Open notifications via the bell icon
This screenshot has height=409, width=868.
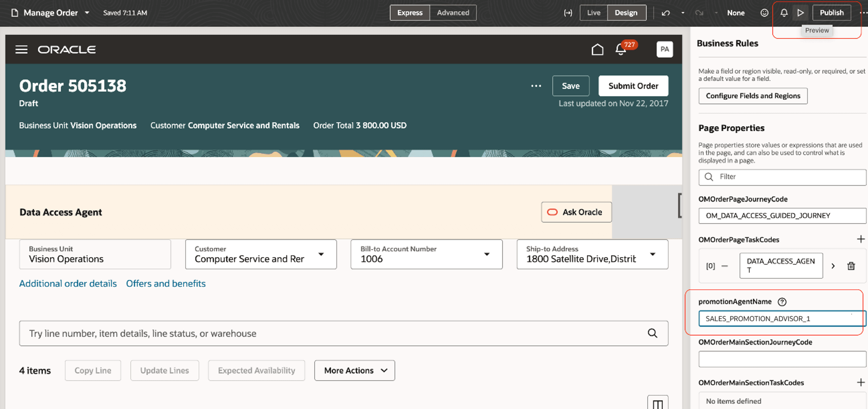[784, 12]
